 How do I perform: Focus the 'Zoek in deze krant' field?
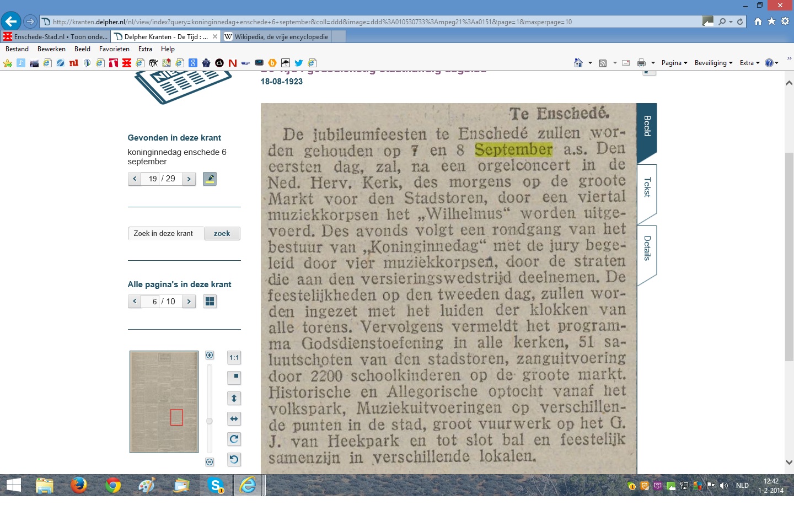point(166,234)
